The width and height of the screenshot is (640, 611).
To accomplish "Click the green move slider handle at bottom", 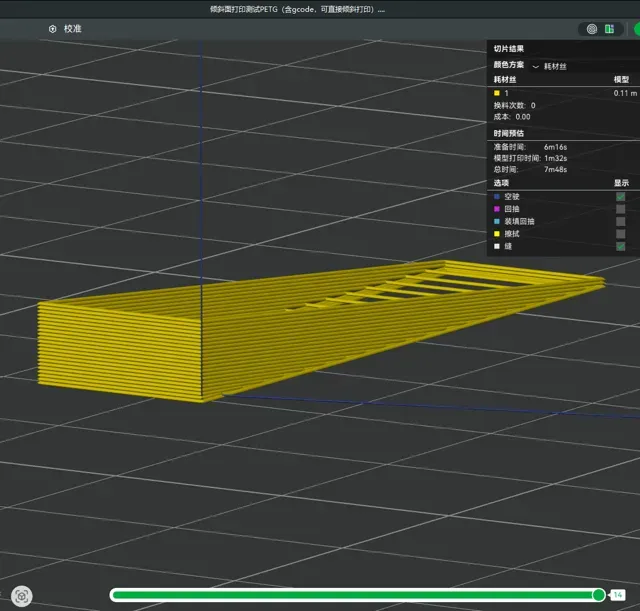I will pos(598,595).
